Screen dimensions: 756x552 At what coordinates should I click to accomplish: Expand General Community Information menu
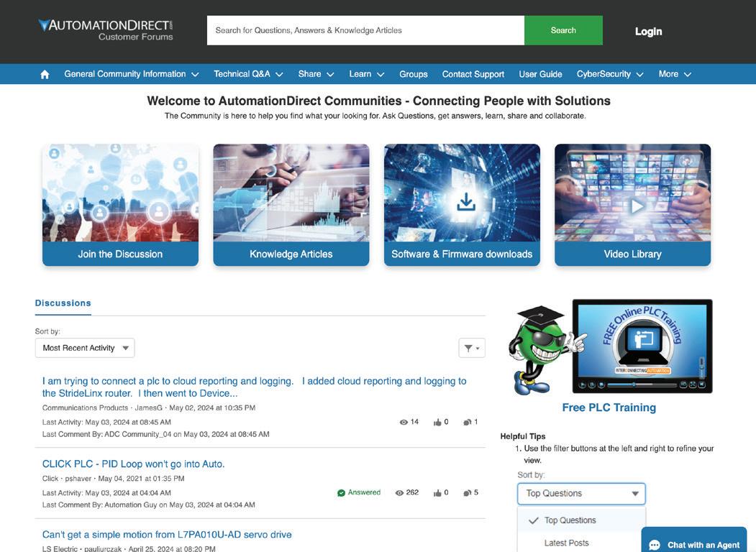131,74
